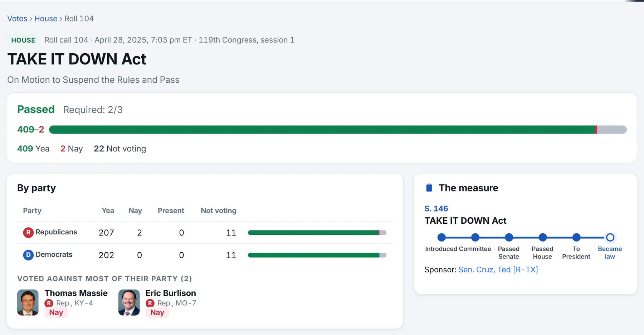Click the Became law open circle marker

(610, 237)
